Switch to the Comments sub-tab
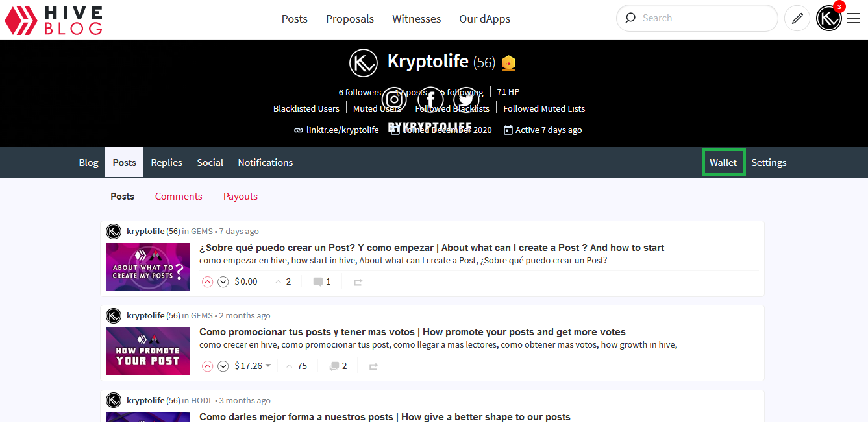Image resolution: width=868 pixels, height=443 pixels. tap(179, 196)
